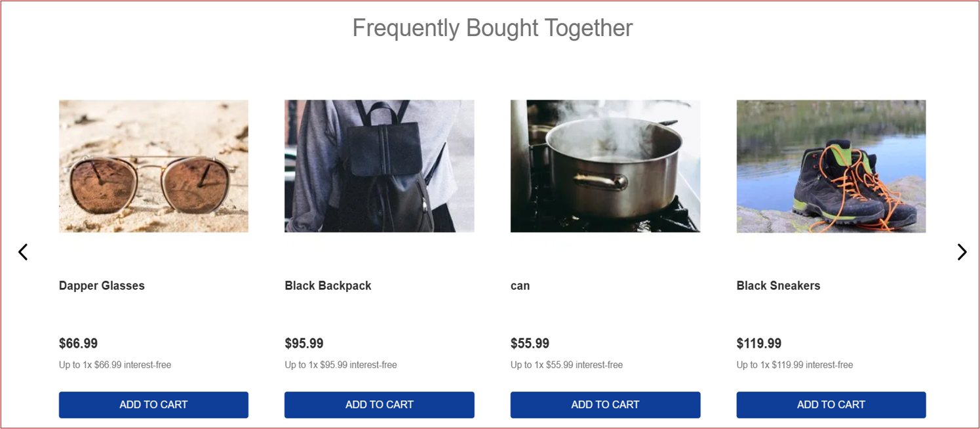
Task: Open the Dapper Glasses product image
Action: (153, 166)
